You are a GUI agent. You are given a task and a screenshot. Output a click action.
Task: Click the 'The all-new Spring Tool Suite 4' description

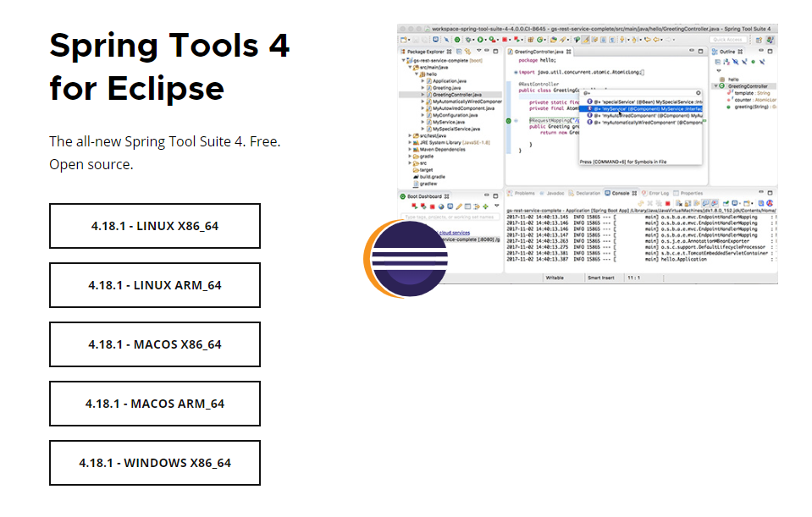(x=164, y=152)
